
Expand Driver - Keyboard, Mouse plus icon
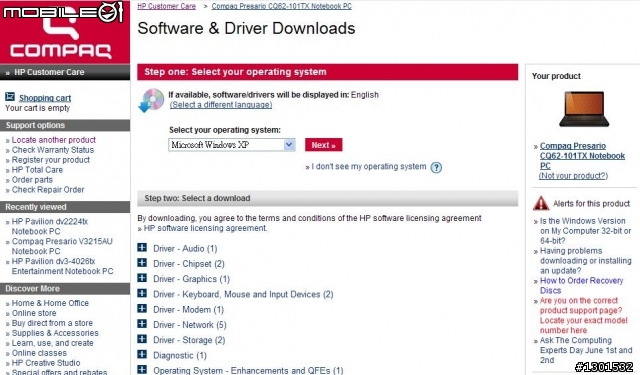(142, 293)
